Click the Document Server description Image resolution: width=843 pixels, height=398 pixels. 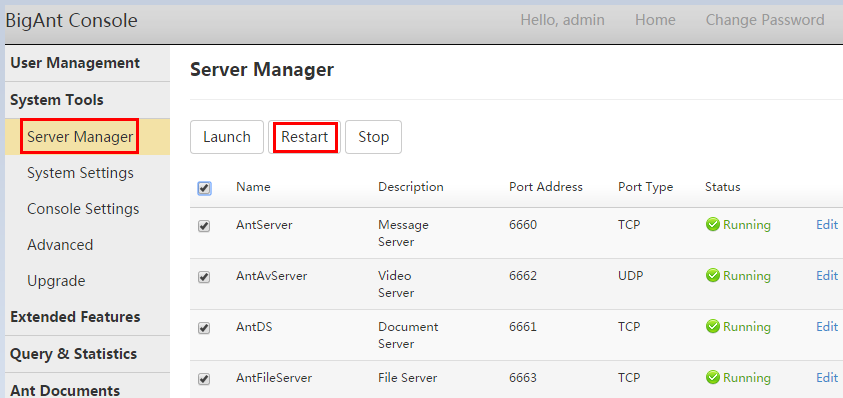(408, 336)
